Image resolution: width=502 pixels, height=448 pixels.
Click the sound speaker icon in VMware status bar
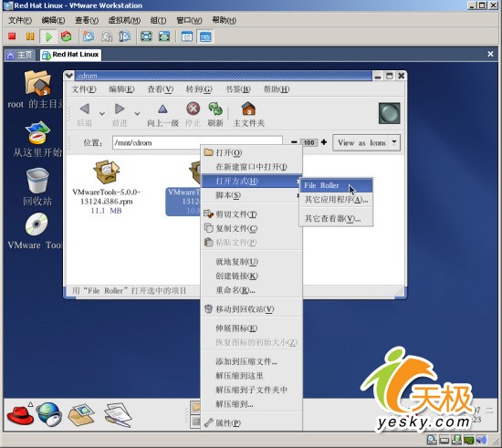[482, 440]
